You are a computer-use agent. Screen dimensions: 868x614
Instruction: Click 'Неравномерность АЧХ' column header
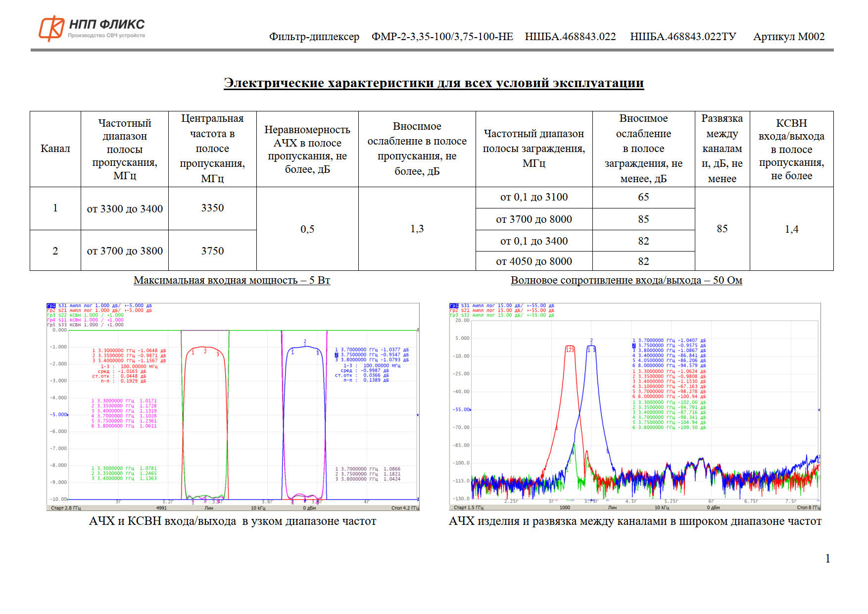(x=307, y=149)
